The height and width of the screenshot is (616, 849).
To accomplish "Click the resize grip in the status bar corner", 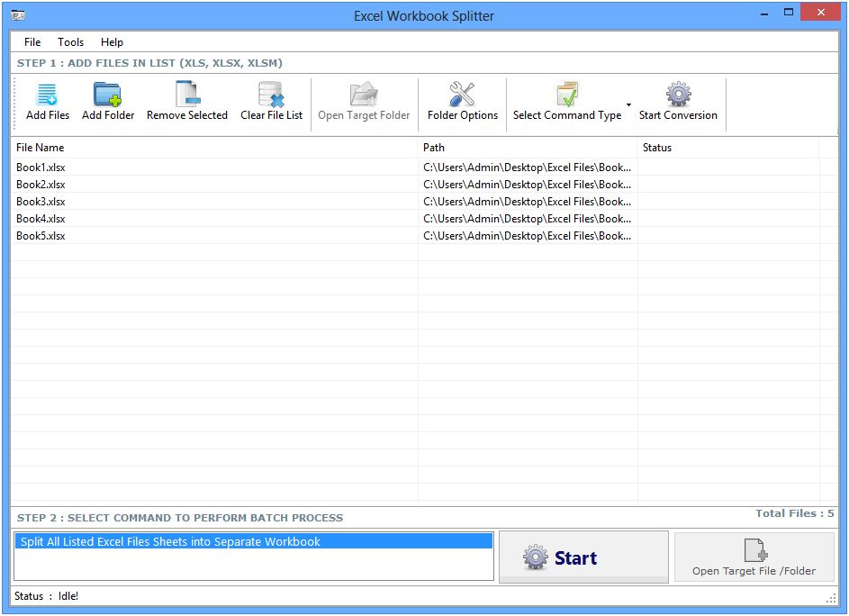I will pyautogui.click(x=831, y=598).
